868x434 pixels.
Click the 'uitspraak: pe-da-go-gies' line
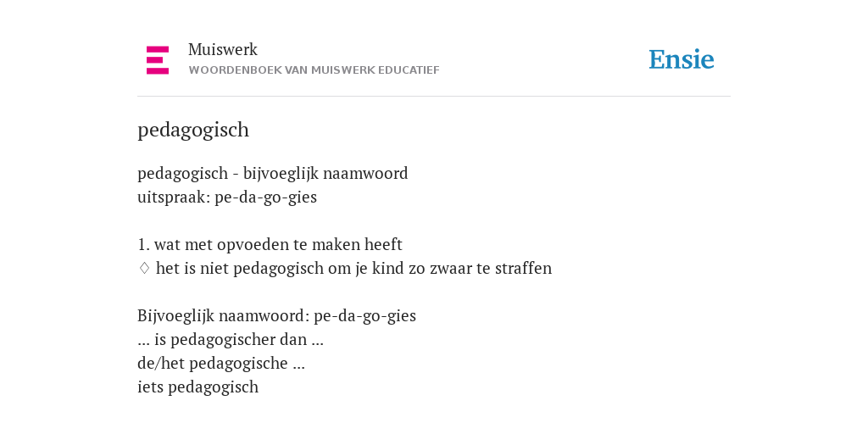[x=227, y=197]
